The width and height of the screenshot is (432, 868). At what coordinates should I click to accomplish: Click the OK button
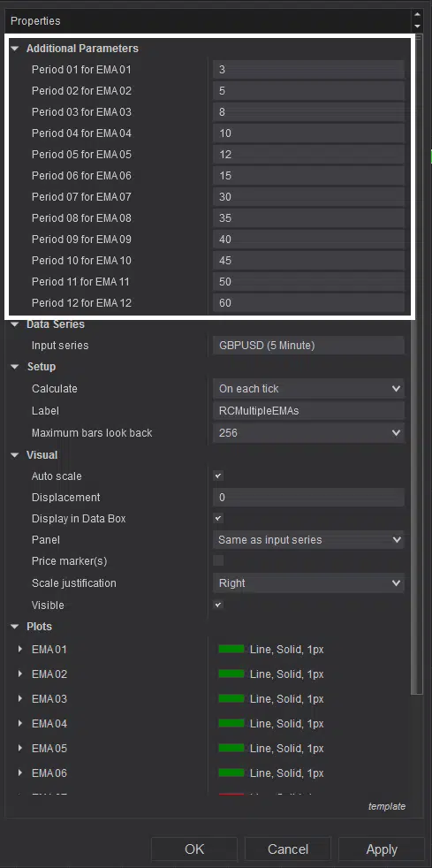pos(194,849)
